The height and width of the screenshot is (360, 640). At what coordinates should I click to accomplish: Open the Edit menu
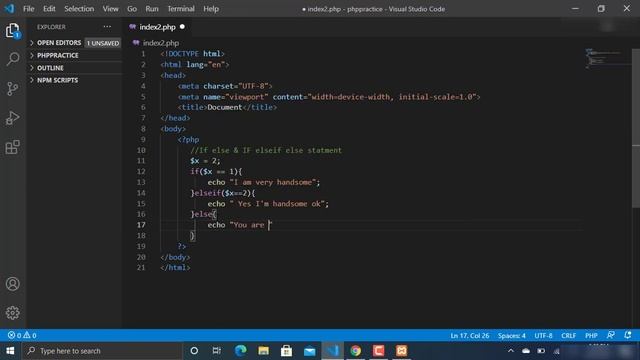pyautogui.click(x=49, y=9)
